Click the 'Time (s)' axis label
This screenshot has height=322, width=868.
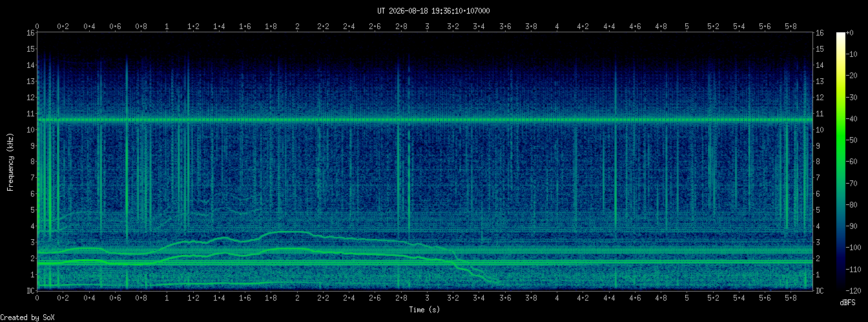pyautogui.click(x=425, y=310)
